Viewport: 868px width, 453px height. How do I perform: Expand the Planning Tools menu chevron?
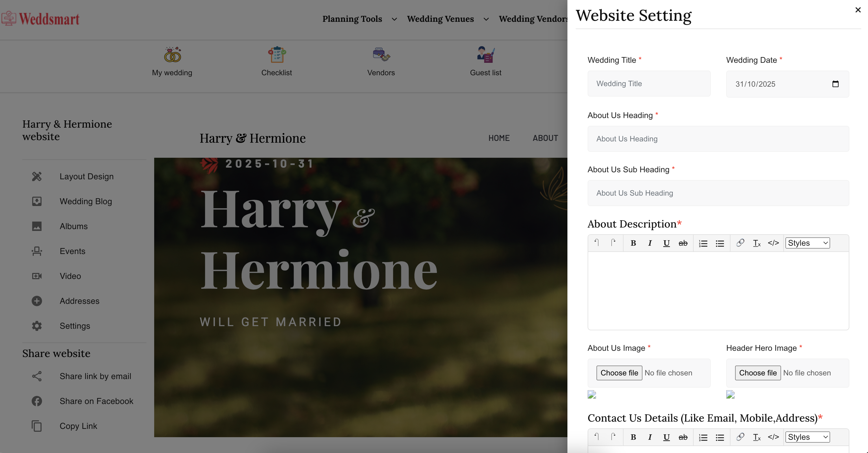tap(394, 19)
